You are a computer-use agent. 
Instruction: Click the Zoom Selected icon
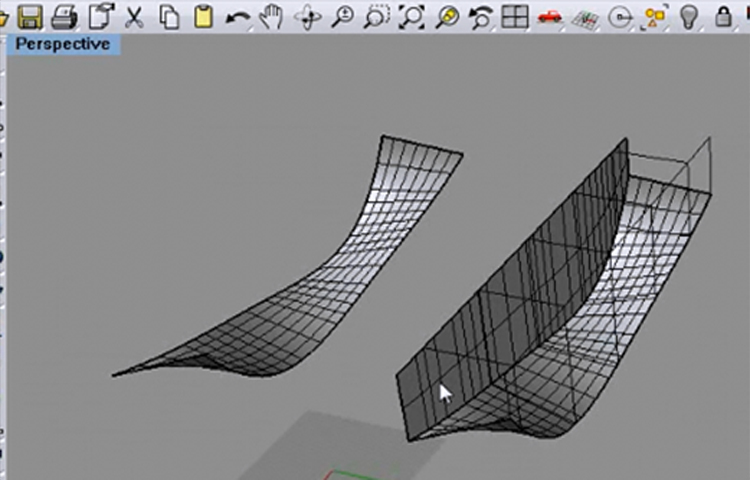tap(446, 16)
